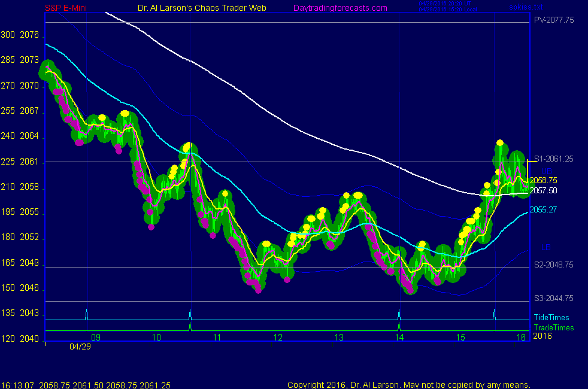588x389 pixels.
Task: Select the 09 hour tick label
Action: click(x=96, y=338)
